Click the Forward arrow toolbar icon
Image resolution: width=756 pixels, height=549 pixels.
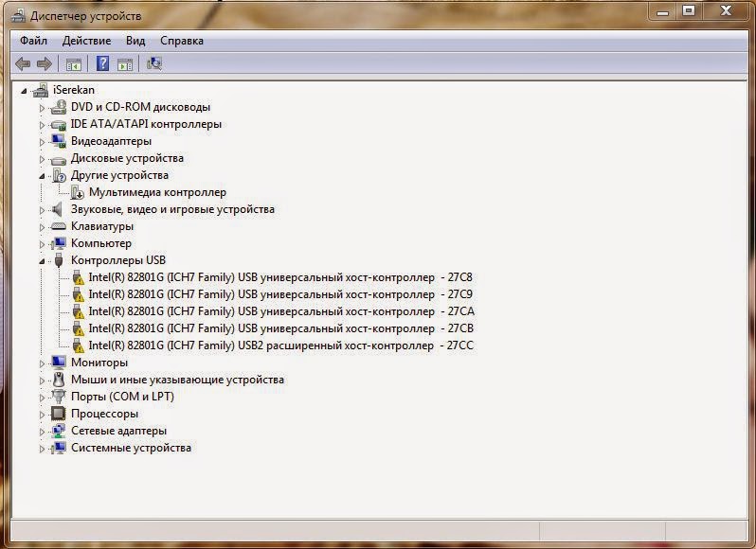point(45,63)
